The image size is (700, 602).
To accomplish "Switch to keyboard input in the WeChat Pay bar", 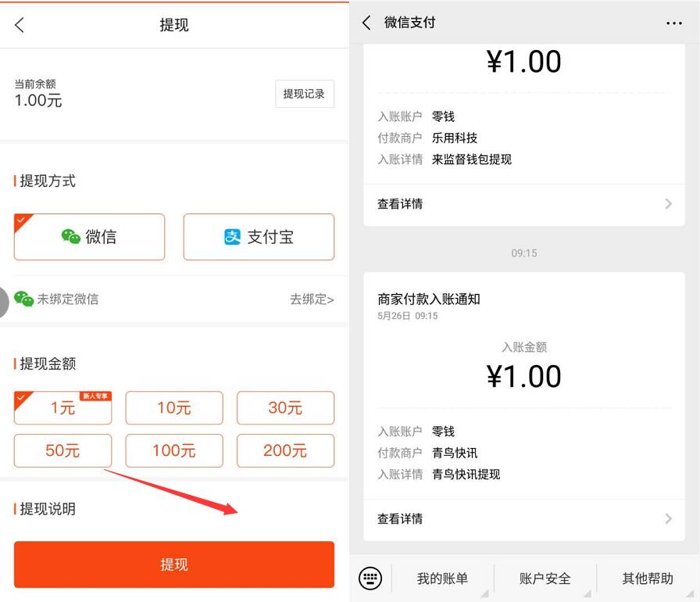I will 370,579.
